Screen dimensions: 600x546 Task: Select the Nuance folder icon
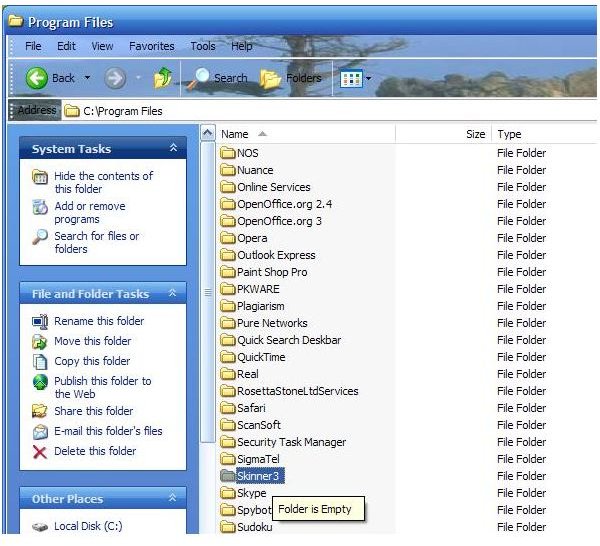(228, 170)
